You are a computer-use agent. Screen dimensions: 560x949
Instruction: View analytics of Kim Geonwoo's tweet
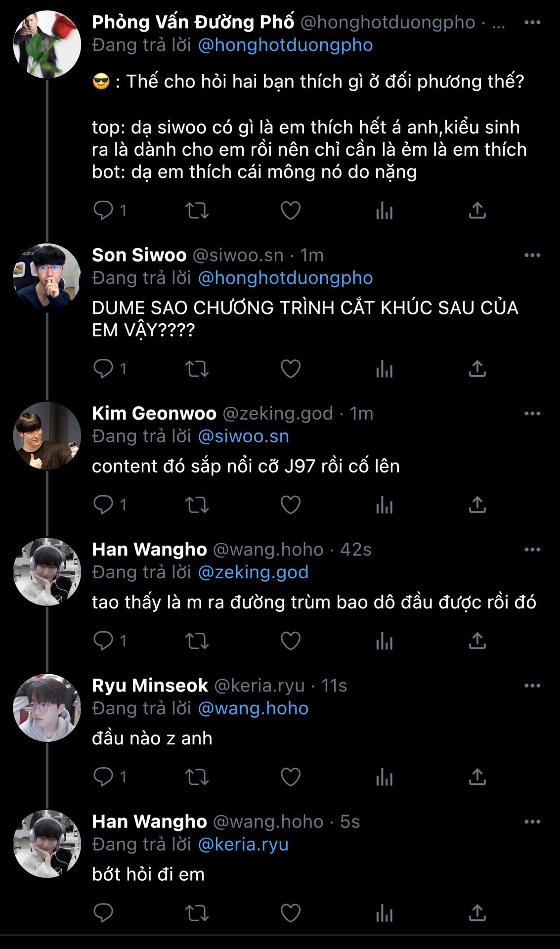[384, 505]
